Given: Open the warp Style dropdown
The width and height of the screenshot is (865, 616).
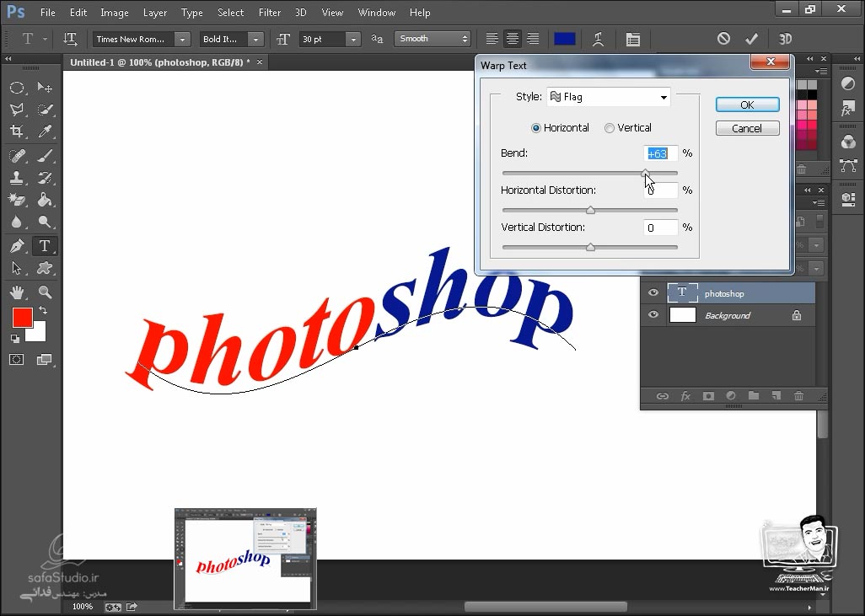Looking at the screenshot, I should (609, 97).
